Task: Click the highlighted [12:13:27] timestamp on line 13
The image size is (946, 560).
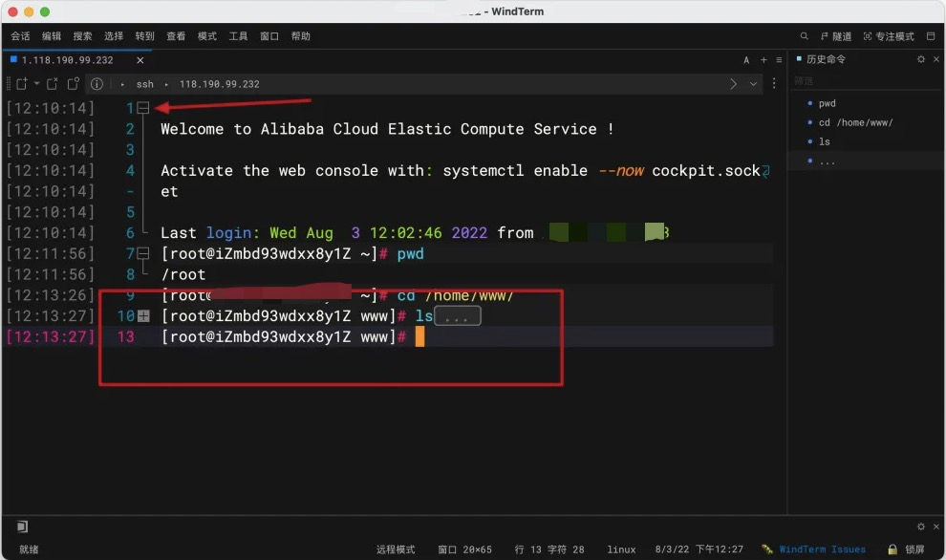Action: click(51, 336)
